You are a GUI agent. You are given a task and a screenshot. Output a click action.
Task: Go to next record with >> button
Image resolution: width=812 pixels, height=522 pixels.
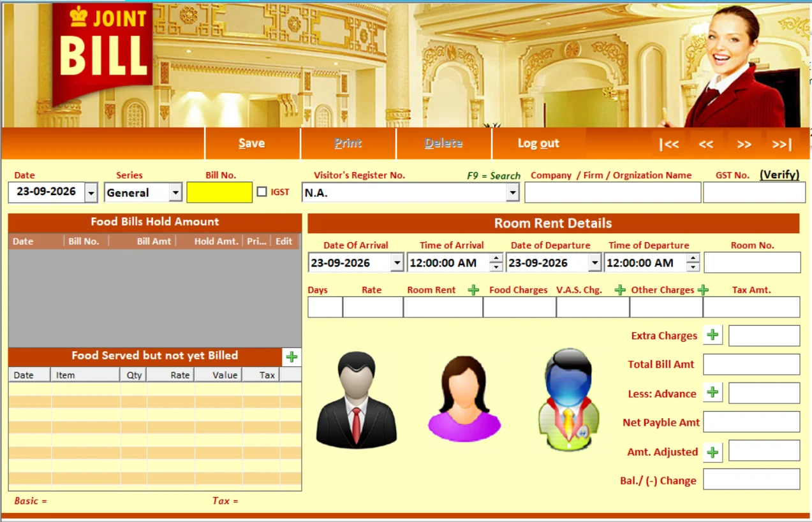[x=744, y=144]
